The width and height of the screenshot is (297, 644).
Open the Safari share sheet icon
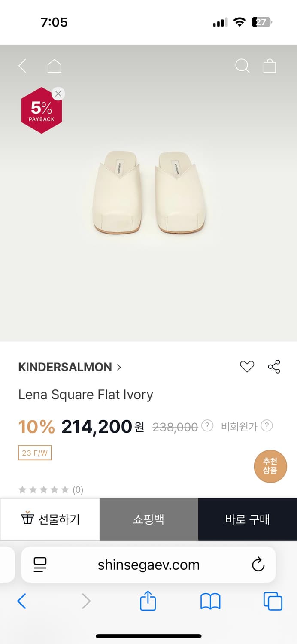[x=148, y=601]
